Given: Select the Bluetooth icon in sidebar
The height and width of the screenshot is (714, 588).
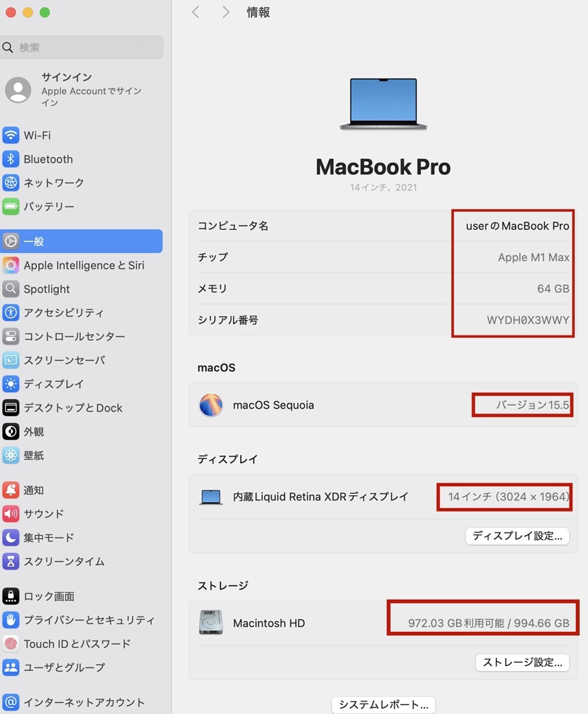Looking at the screenshot, I should pos(11,159).
